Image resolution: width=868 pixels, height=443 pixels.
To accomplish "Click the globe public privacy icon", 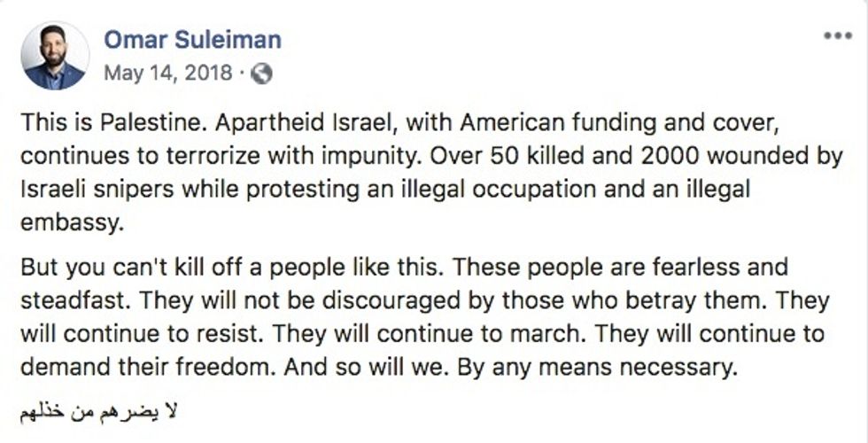I will (x=261, y=74).
